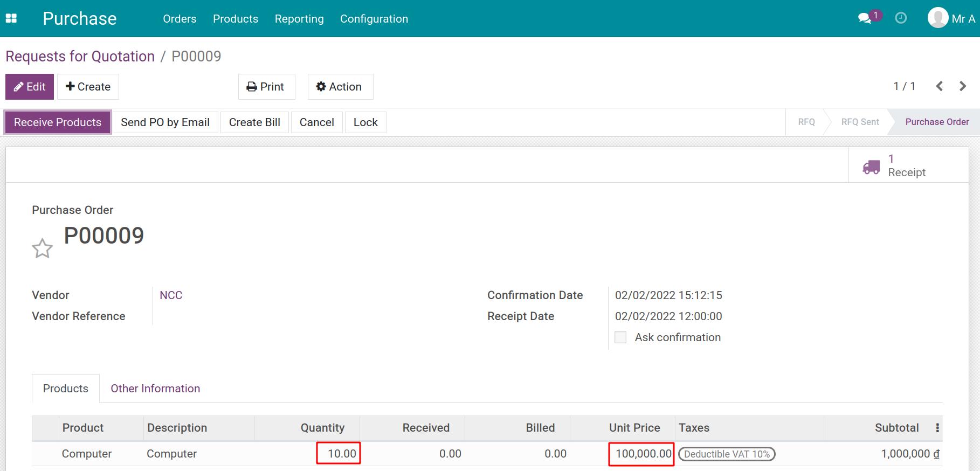Open the conversations chat icon

click(x=865, y=18)
